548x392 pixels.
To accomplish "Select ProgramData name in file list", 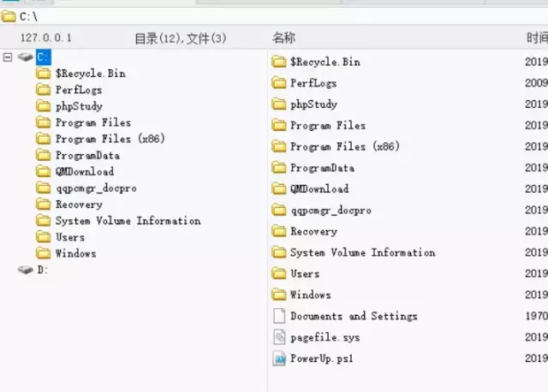I will point(322,168).
